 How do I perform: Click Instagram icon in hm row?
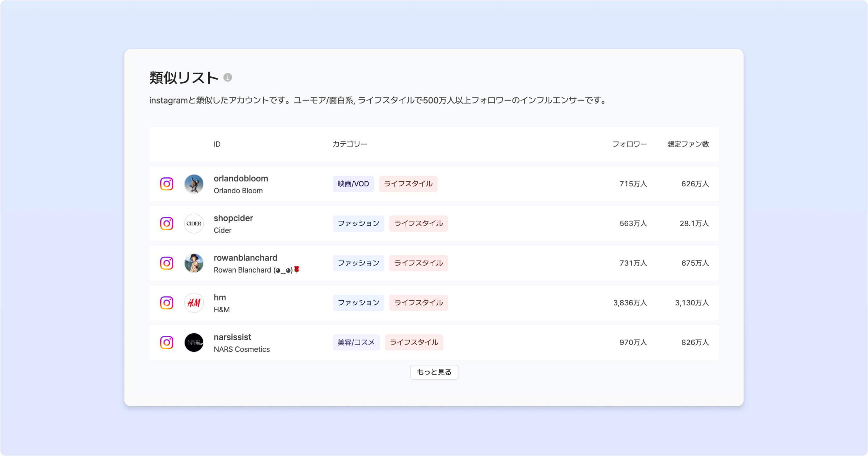(x=167, y=303)
